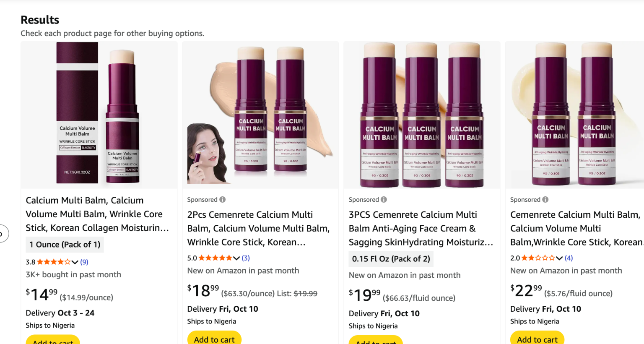This screenshot has height=344, width=644.
Task: Open the (4) reviews link
Action: click(569, 258)
